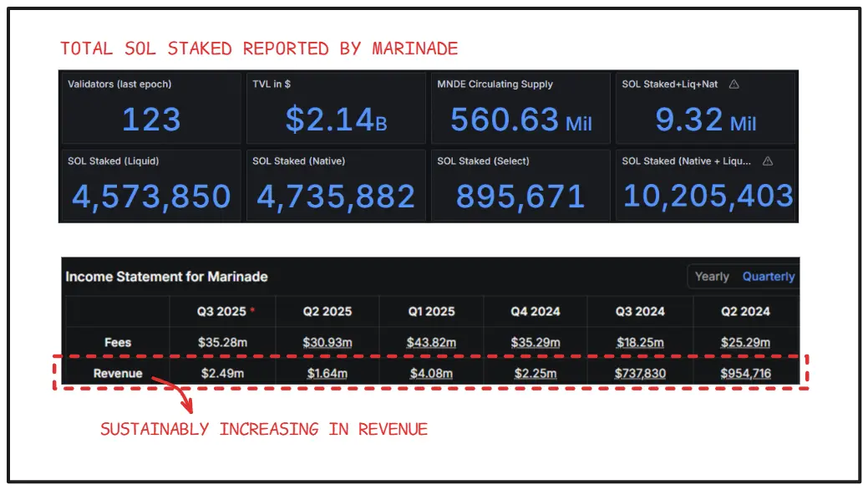Viewport: 868px width, 490px height.
Task: Open Q3 2024 revenue value $737,830
Action: (x=640, y=374)
